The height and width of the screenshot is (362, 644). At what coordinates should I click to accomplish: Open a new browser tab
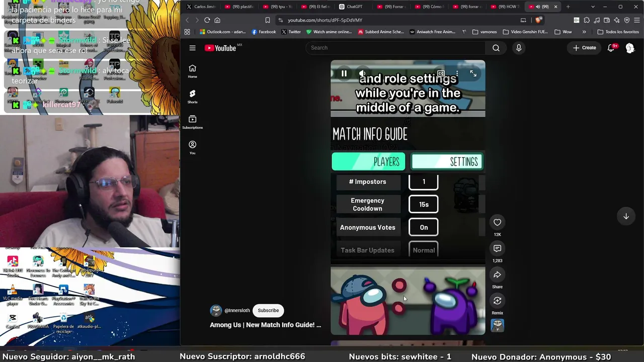[568, 7]
